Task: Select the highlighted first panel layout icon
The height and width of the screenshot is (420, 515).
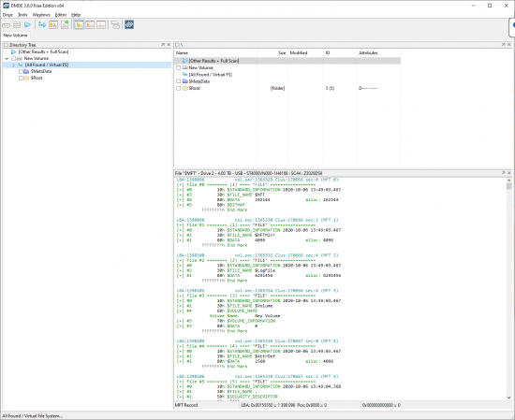Action: [x=79, y=25]
